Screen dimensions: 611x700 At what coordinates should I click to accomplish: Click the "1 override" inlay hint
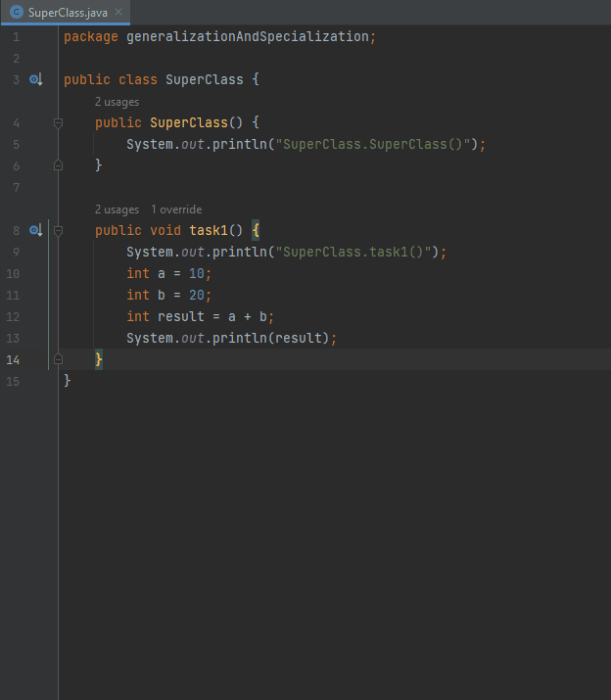[176, 210]
